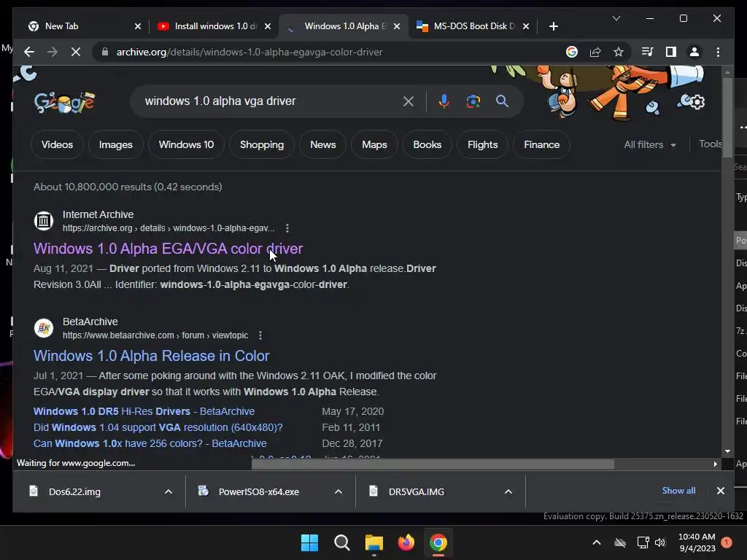The width and height of the screenshot is (747, 560).
Task: Search by image with Google Lens
Action: point(473,101)
